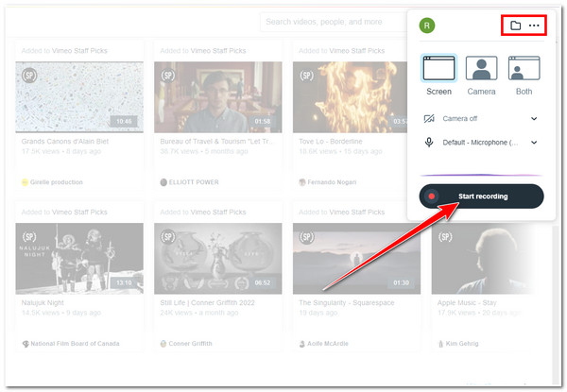Click the Nalujuk Night title link
Viewport: 567px width, 392px height.
(x=43, y=303)
